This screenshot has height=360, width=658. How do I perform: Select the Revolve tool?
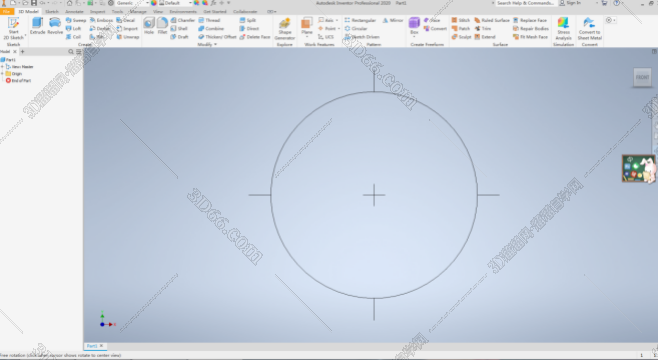[55, 26]
